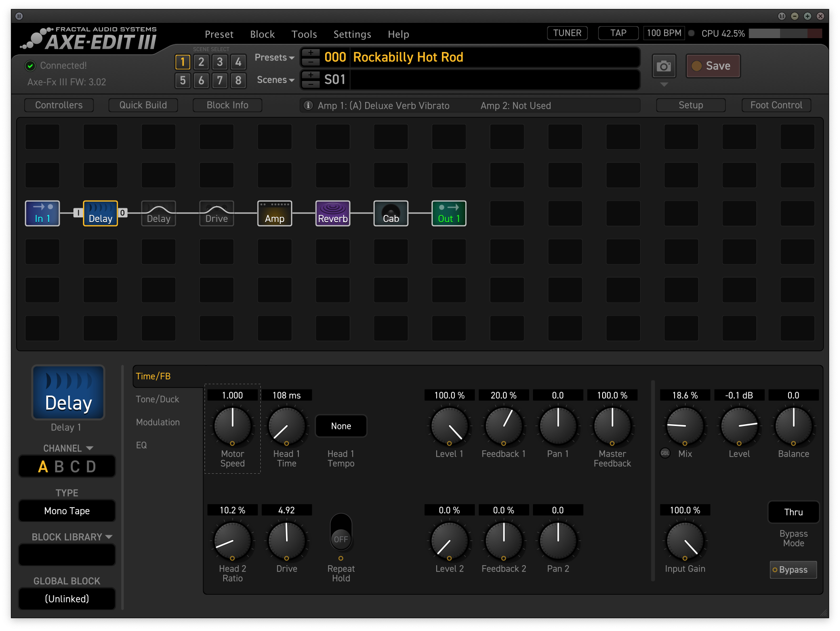Select the Reverb block in the grid
Viewport: 840px width, 631px height.
click(333, 213)
